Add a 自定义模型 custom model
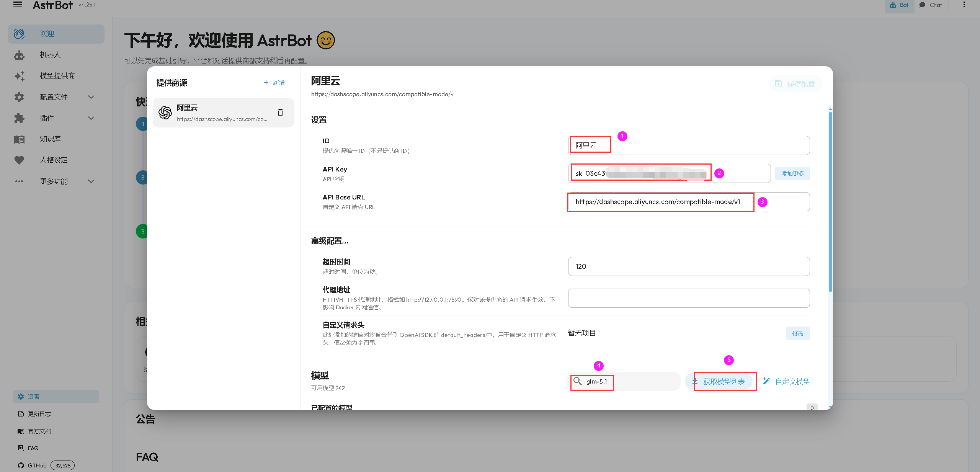980x472 pixels. click(x=786, y=381)
